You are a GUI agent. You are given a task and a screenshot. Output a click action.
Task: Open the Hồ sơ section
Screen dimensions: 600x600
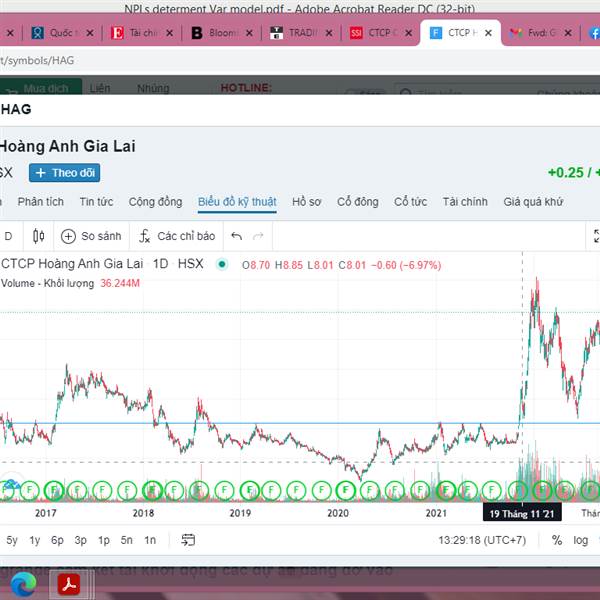tap(307, 202)
